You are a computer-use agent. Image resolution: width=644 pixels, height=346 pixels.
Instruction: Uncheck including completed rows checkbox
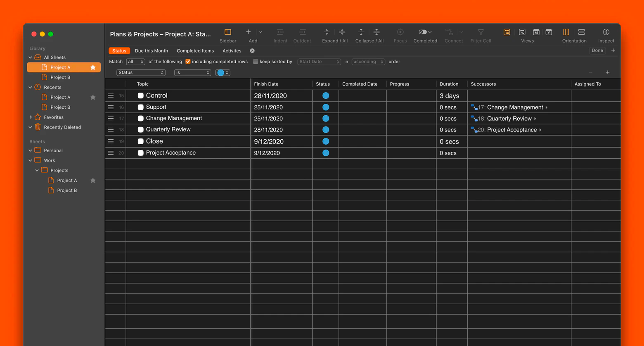tap(188, 62)
